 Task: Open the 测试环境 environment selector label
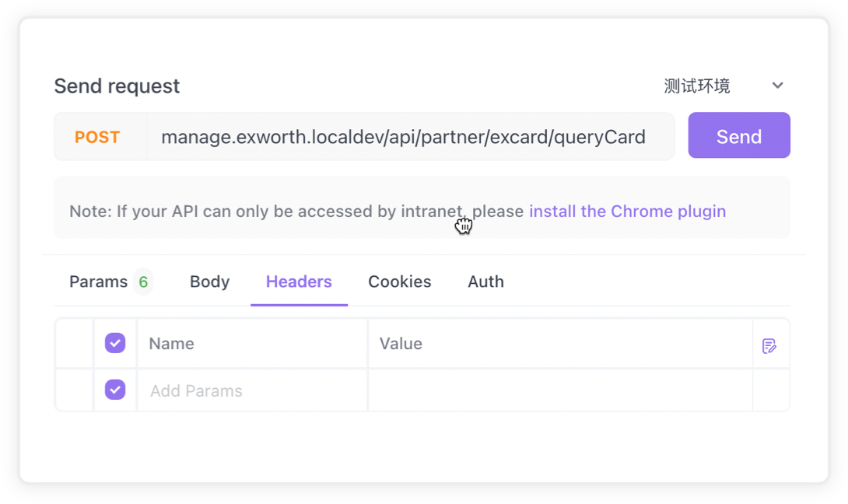697,86
